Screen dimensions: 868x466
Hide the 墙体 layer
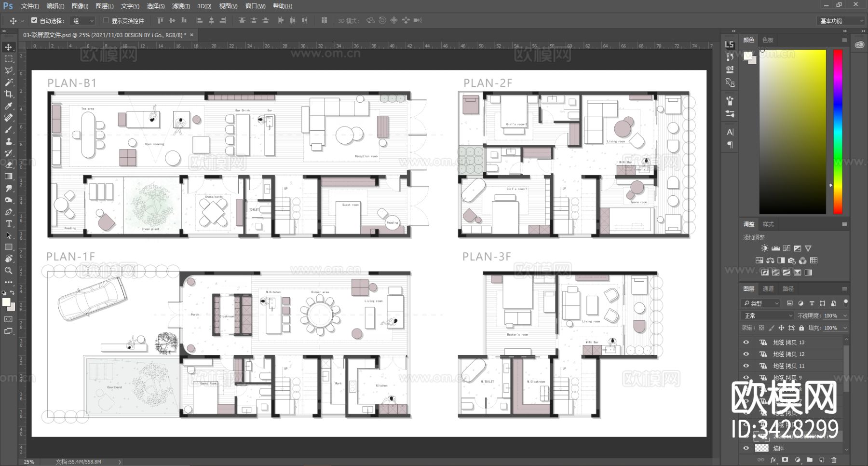click(746, 448)
